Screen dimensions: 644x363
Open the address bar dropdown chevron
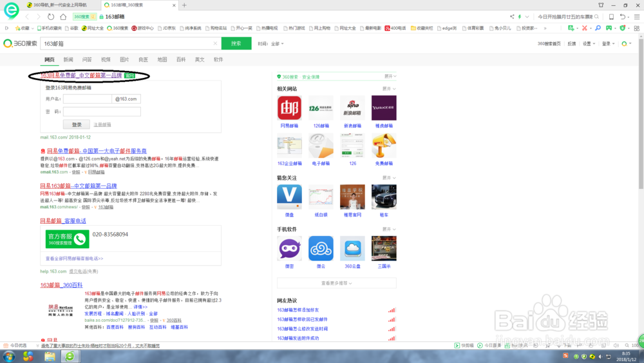527,17
